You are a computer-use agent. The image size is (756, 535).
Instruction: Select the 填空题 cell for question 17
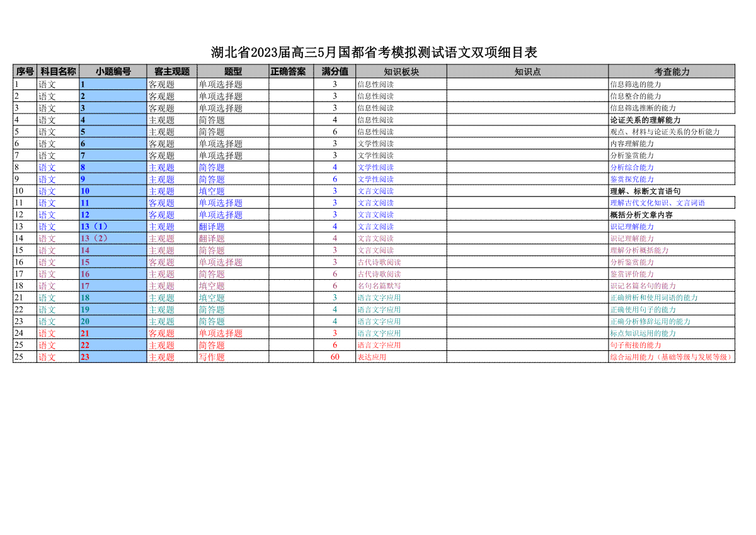pyautogui.click(x=233, y=286)
